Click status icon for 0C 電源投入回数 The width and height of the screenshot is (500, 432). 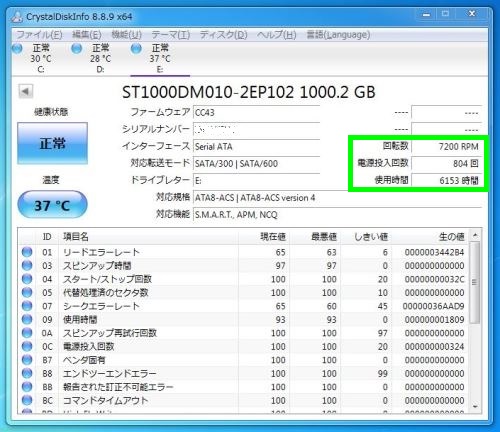pyautogui.click(x=27, y=346)
